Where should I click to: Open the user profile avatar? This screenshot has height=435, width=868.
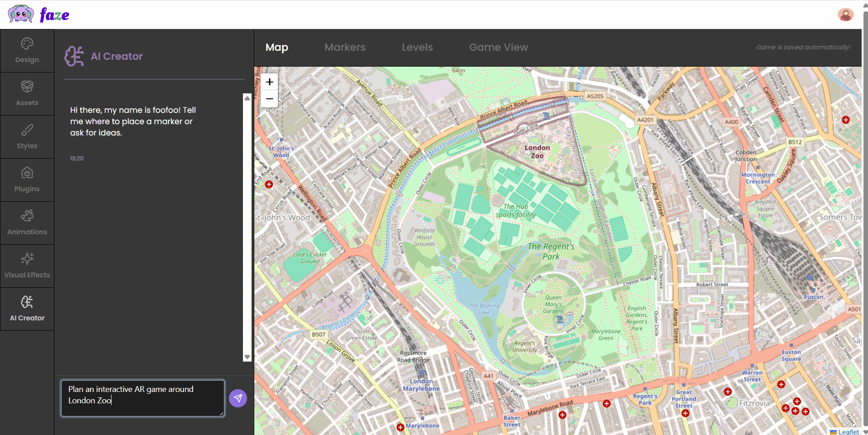pyautogui.click(x=846, y=14)
